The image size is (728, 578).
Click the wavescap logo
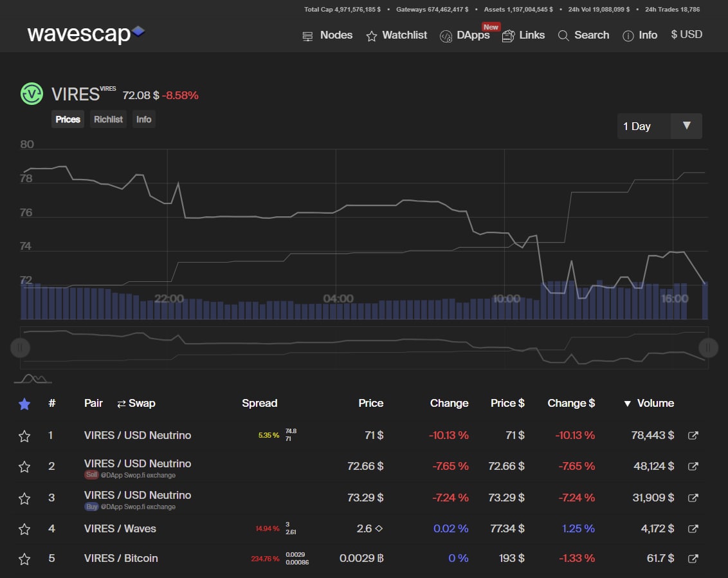pyautogui.click(x=86, y=34)
